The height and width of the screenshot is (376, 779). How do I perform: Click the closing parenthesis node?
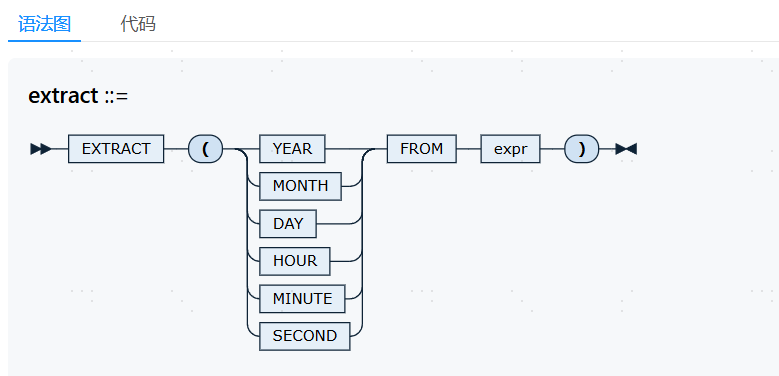click(582, 149)
